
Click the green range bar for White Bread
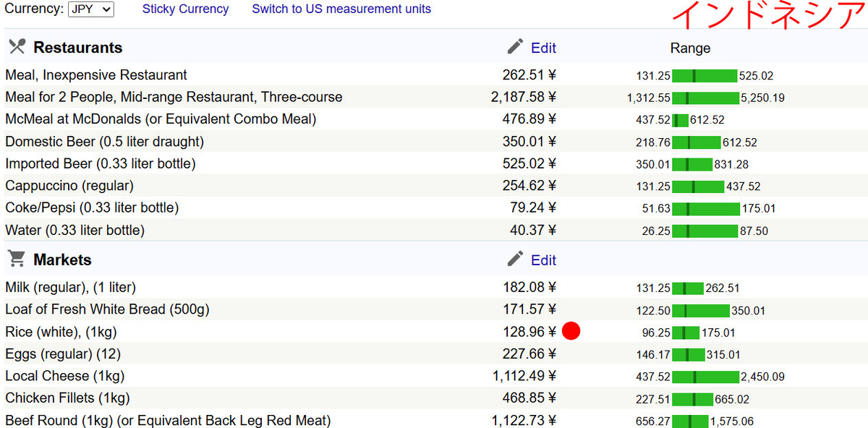(x=701, y=311)
